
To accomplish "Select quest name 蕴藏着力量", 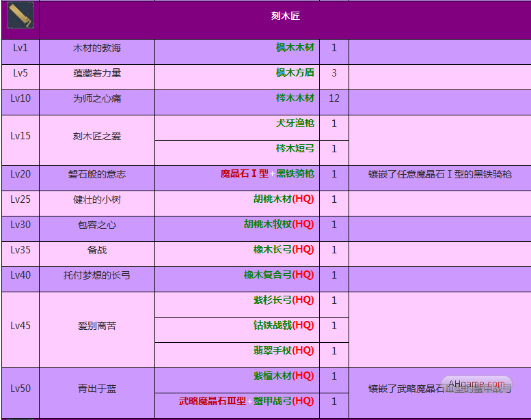I will (97, 73).
